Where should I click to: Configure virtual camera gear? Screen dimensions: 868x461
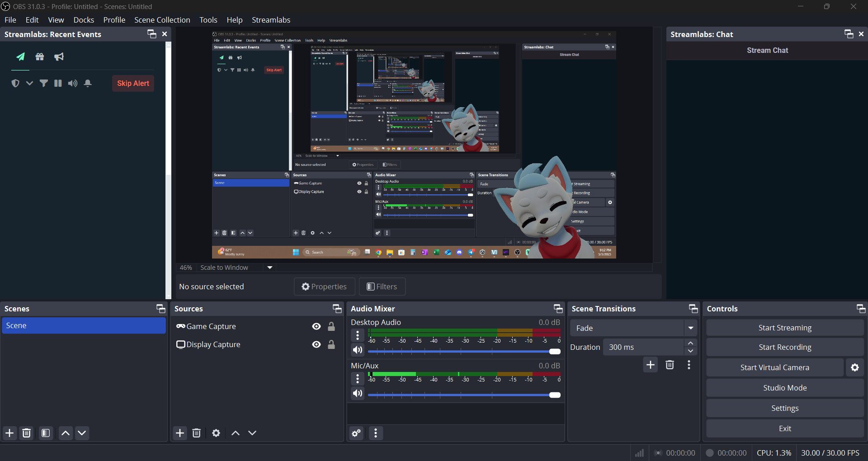(855, 367)
